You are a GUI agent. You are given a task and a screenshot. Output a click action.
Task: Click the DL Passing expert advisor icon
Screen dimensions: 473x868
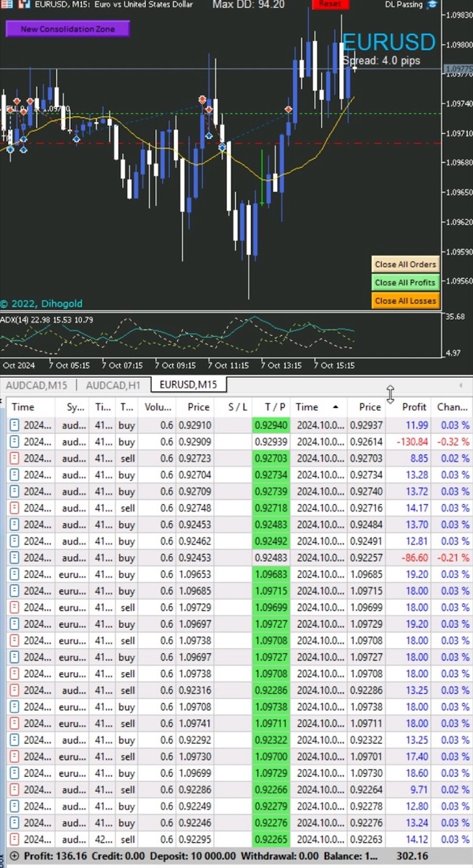[432, 4]
